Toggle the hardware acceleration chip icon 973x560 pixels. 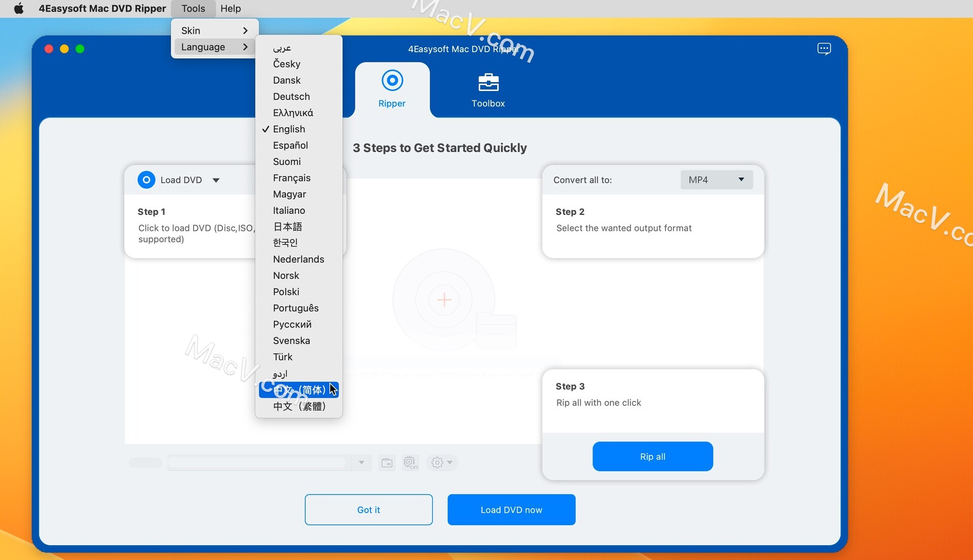point(410,462)
